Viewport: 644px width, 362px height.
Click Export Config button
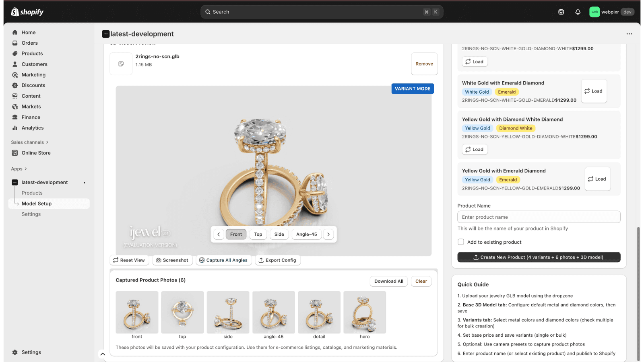(x=278, y=260)
